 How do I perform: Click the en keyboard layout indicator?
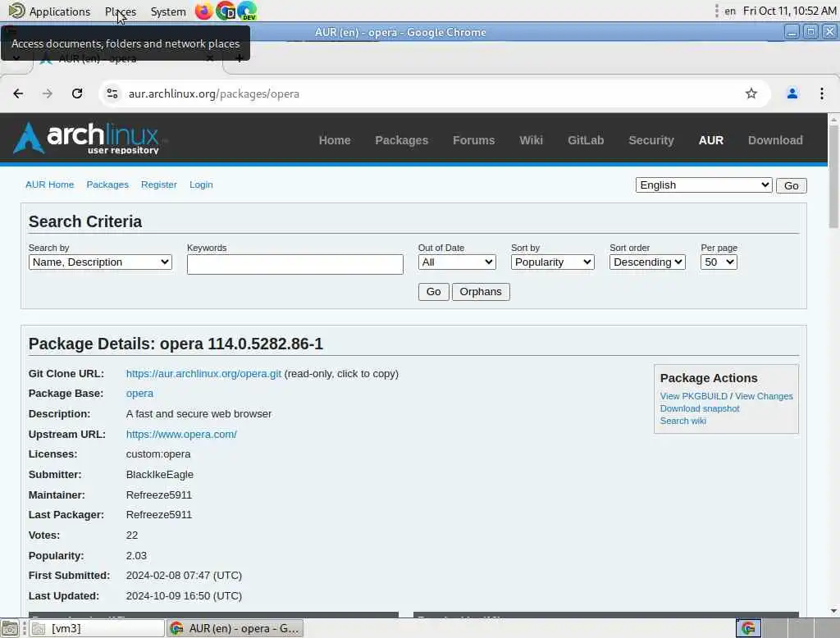[x=729, y=11]
